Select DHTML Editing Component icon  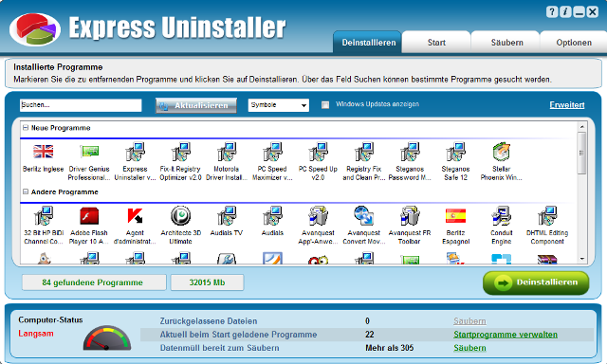(547, 216)
